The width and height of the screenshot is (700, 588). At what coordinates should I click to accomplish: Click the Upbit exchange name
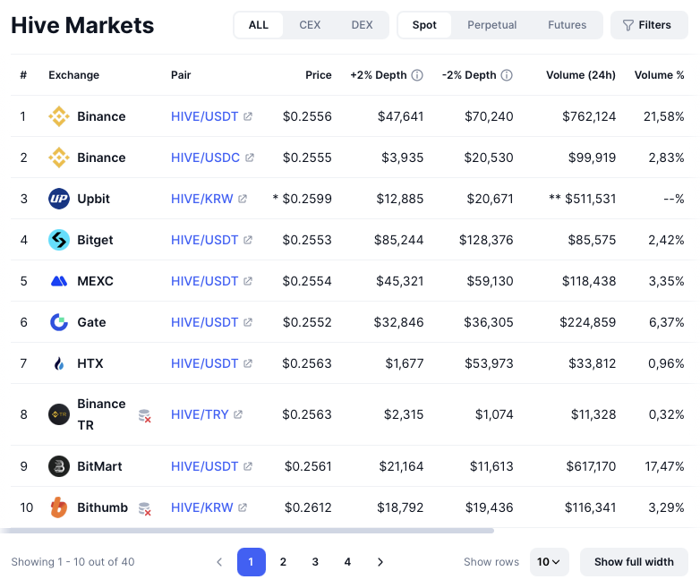coord(93,199)
